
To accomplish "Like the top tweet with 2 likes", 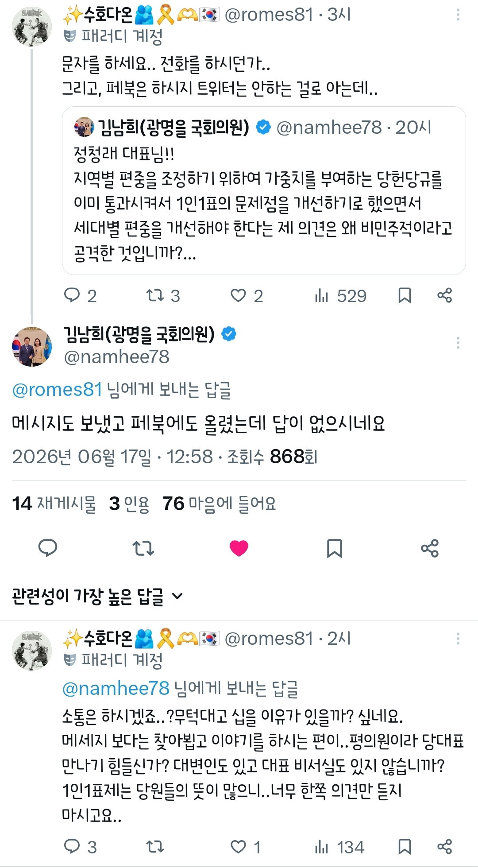I will tap(247, 295).
